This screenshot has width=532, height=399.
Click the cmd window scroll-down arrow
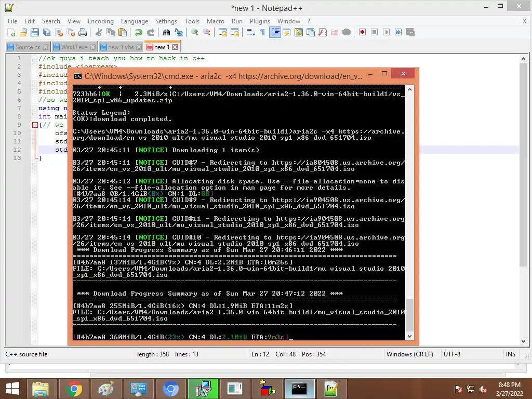coord(409,336)
